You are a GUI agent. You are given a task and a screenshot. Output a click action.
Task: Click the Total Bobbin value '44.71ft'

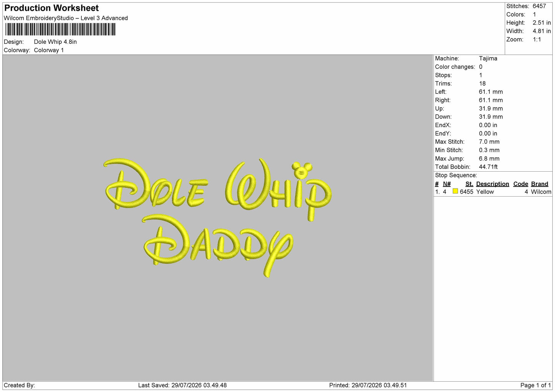488,167
